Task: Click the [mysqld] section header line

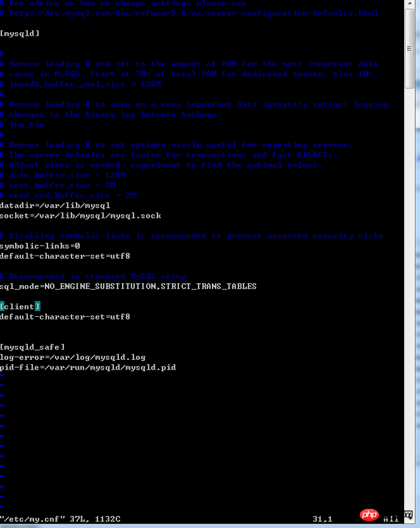Action: click(x=20, y=34)
